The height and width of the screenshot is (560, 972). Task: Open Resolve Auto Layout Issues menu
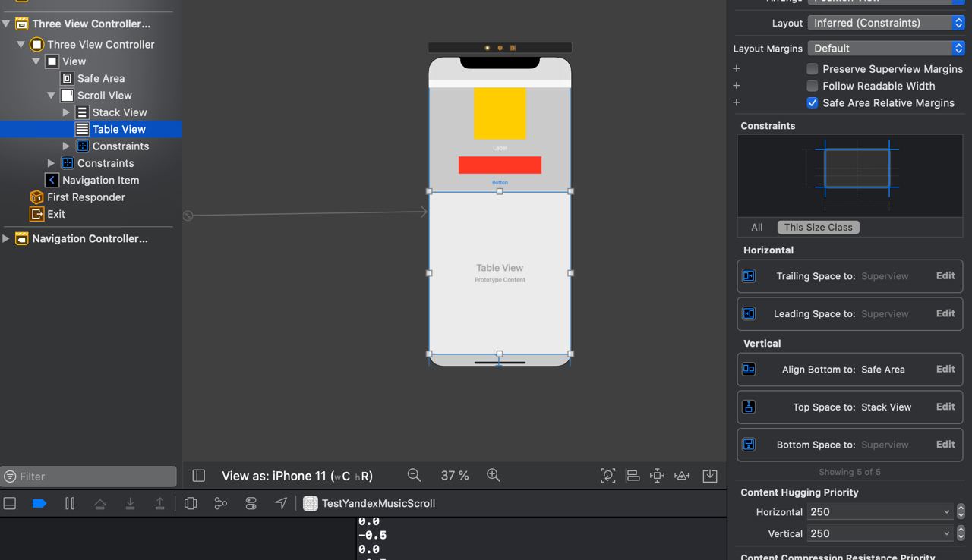click(x=682, y=476)
